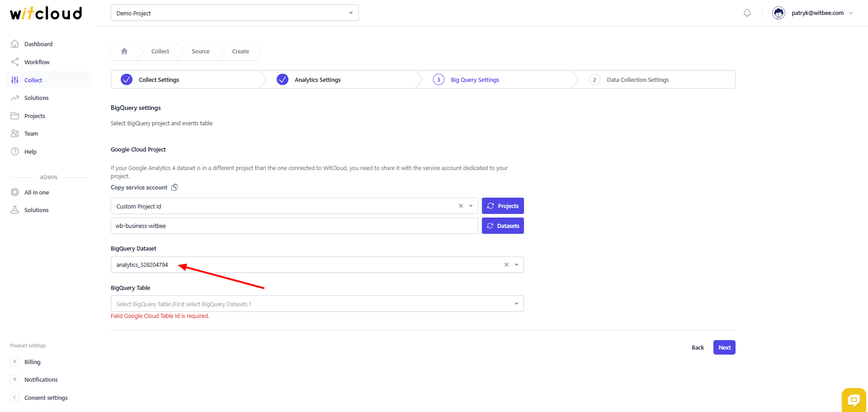Open the Custom Project Id dropdown arrow
The image size is (868, 412).
(x=471, y=206)
